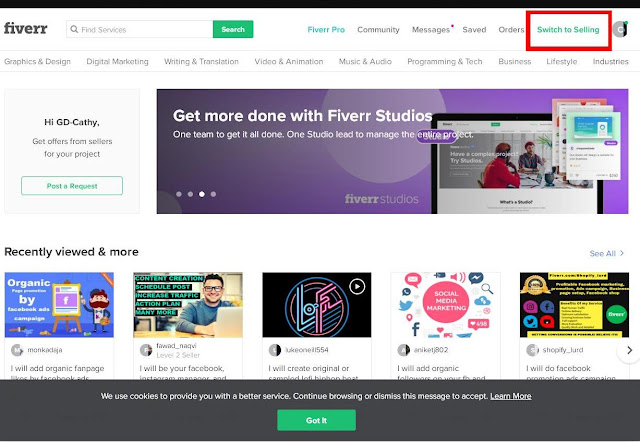
Task: Open Programming & Tech category
Action: (x=444, y=62)
